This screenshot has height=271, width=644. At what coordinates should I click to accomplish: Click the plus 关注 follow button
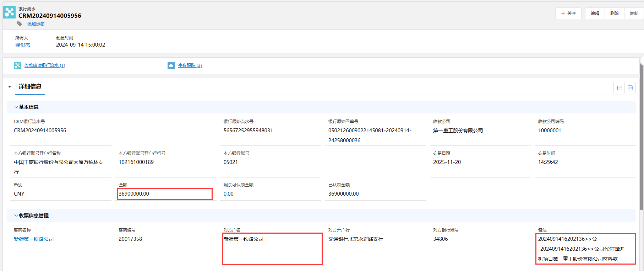point(568,14)
